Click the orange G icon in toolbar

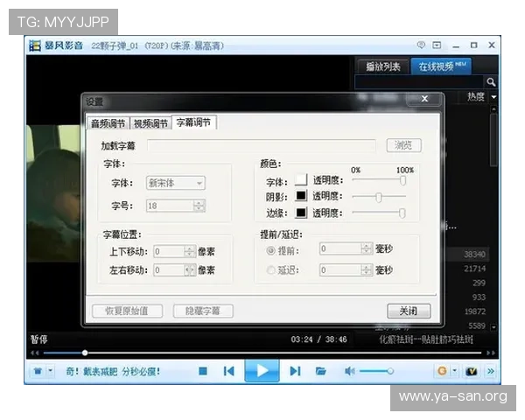[442, 371]
